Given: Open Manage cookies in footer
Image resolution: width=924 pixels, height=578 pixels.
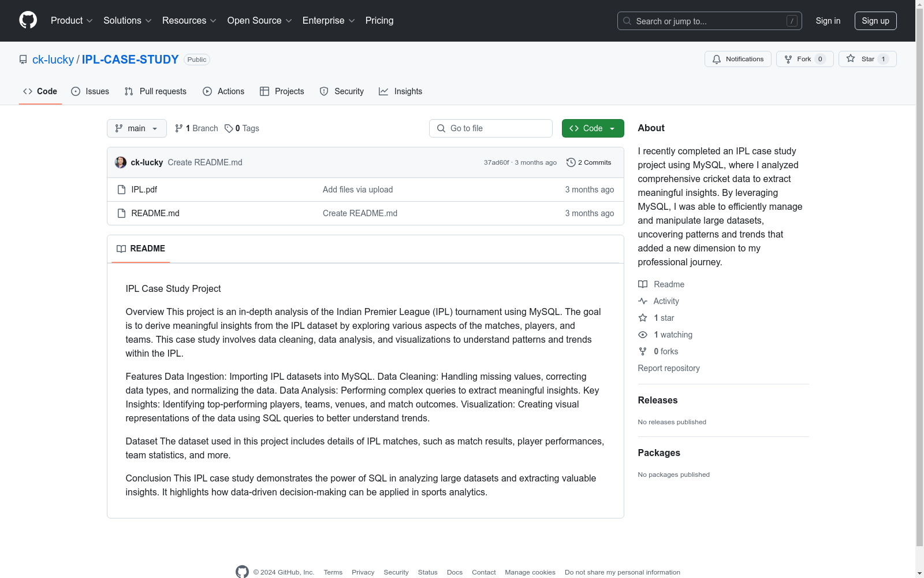Looking at the screenshot, I should coord(530,572).
